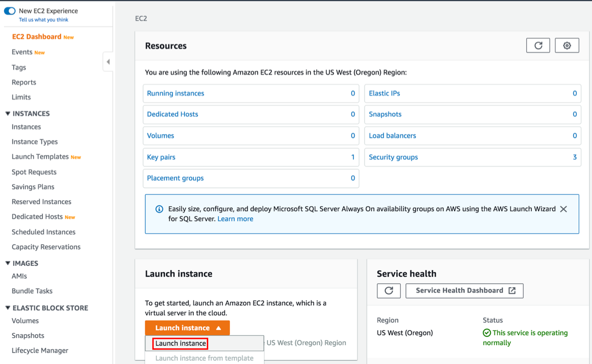Click Tell us what you think
Screen dimensions: 592x364
point(43,20)
